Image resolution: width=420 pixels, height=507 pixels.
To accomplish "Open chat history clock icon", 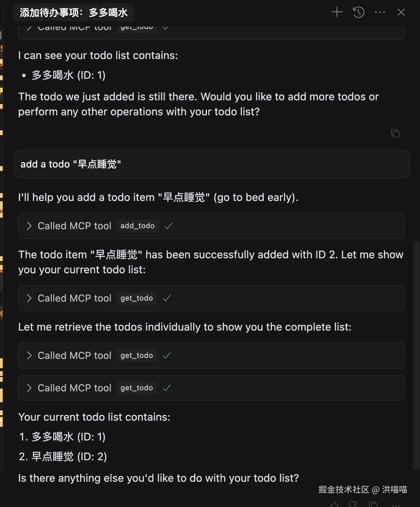I will pos(358,12).
